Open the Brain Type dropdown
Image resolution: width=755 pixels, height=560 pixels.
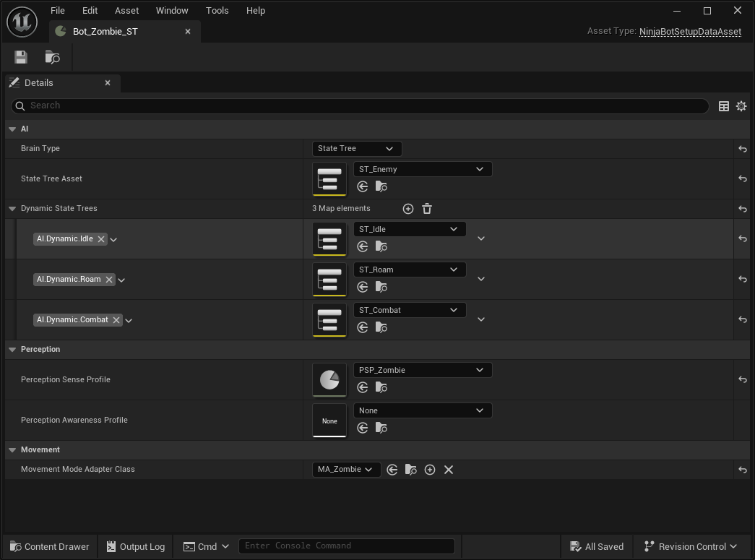click(356, 148)
